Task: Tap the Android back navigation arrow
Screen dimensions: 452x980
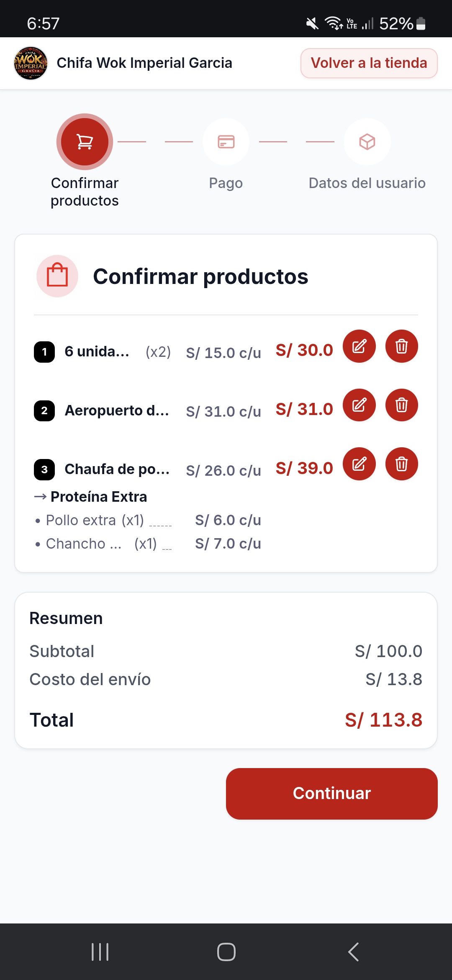Action: pos(353,952)
